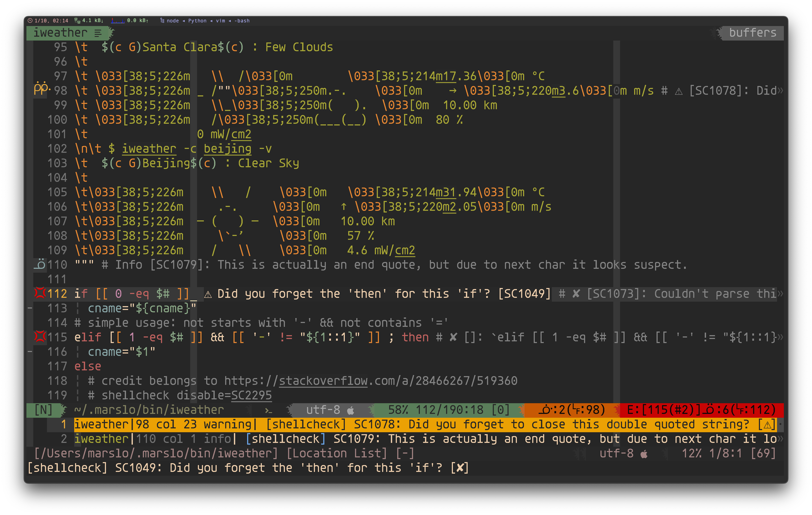Viewport: 812px width, 515px height.
Task: Click the 80 % humidity value on line 100
Action: click(x=449, y=120)
